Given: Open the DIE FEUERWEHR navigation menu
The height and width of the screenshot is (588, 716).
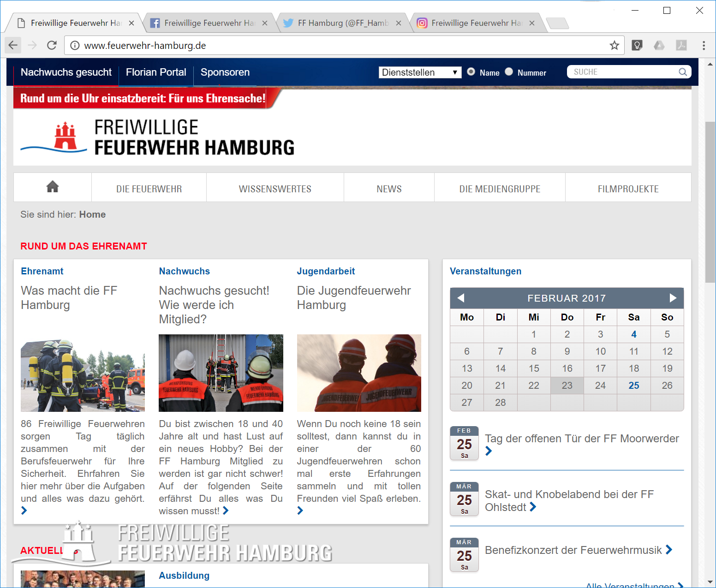Looking at the screenshot, I should tap(149, 189).
